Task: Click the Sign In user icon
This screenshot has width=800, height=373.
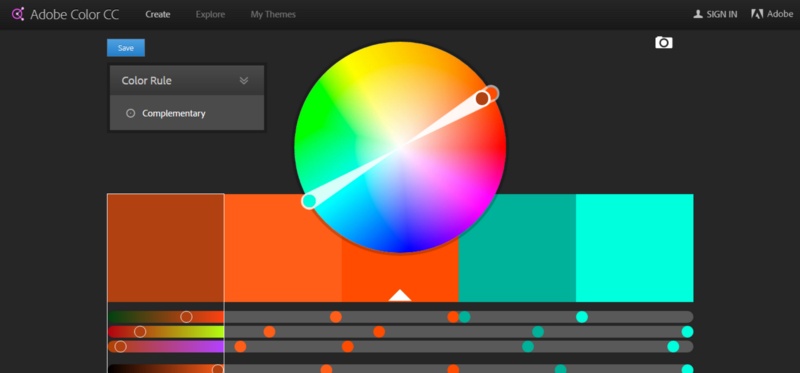Action: 697,14
